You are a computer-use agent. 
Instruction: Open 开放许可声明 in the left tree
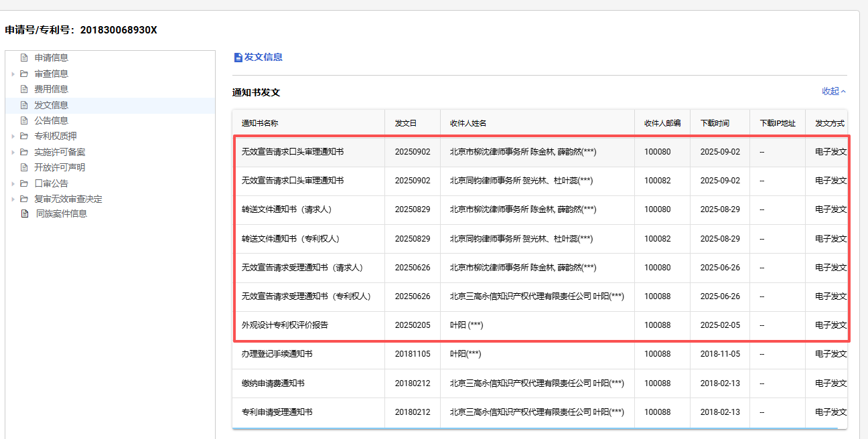pos(60,167)
